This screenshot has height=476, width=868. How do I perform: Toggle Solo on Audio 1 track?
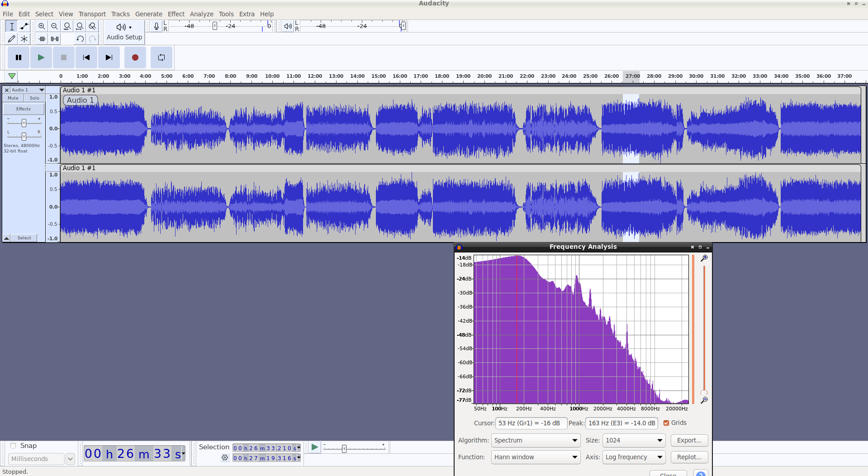coord(34,98)
